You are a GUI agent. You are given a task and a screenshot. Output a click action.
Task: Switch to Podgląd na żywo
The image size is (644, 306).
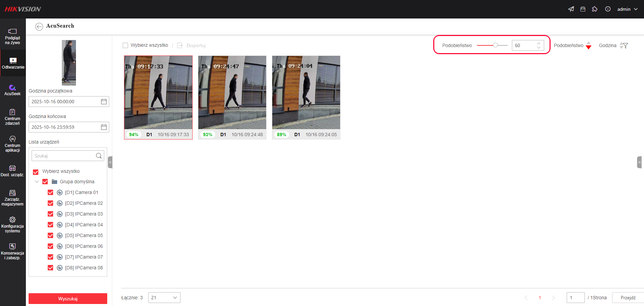[x=12, y=36]
